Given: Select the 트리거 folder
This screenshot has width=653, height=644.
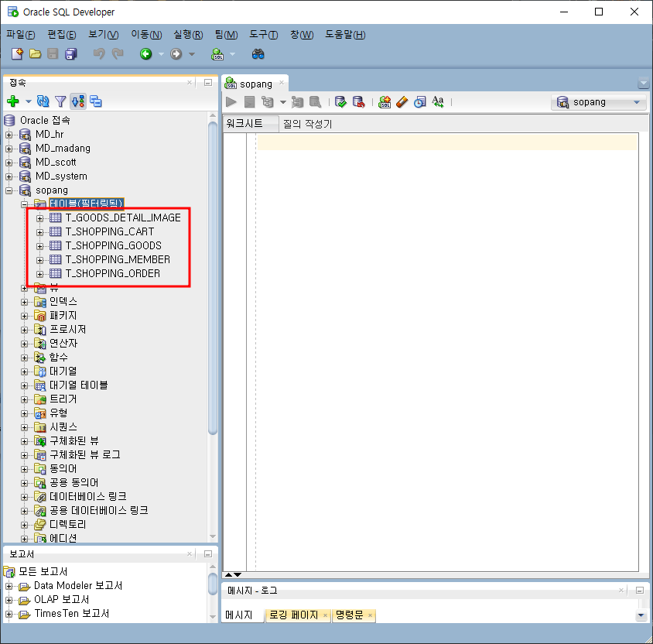Looking at the screenshot, I should tap(63, 399).
